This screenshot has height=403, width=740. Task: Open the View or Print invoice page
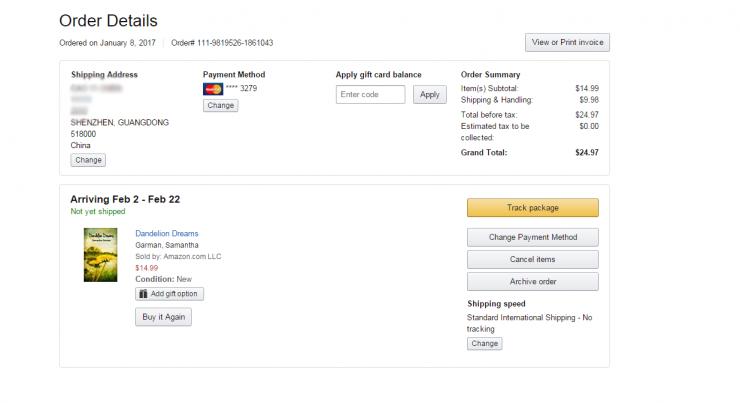(567, 42)
